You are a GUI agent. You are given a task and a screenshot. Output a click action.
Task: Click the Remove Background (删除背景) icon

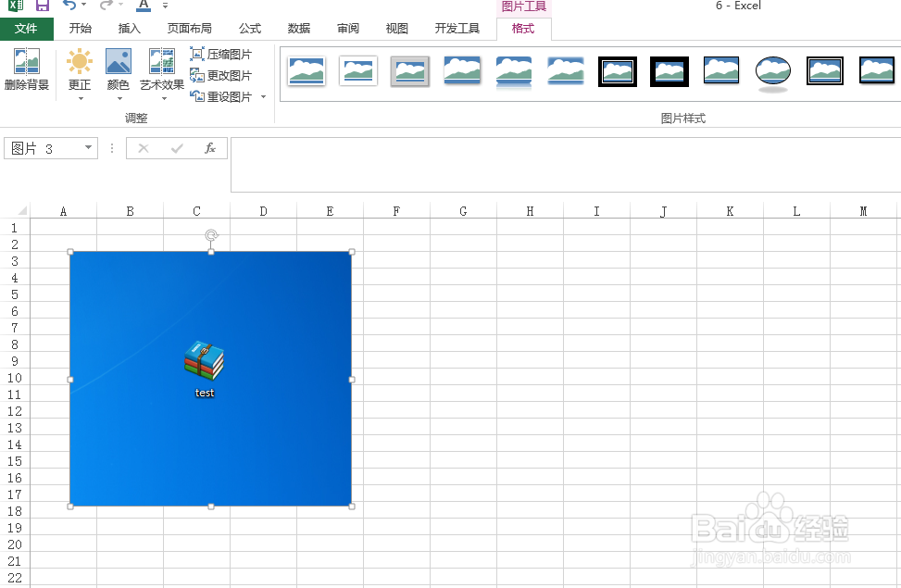point(27,61)
